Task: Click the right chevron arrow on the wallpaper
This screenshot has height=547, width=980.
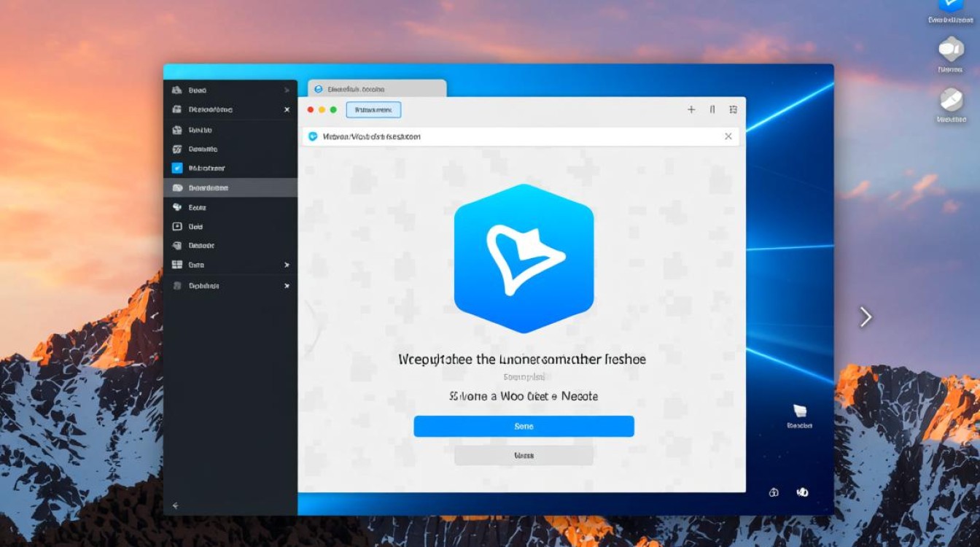Action: [866, 317]
